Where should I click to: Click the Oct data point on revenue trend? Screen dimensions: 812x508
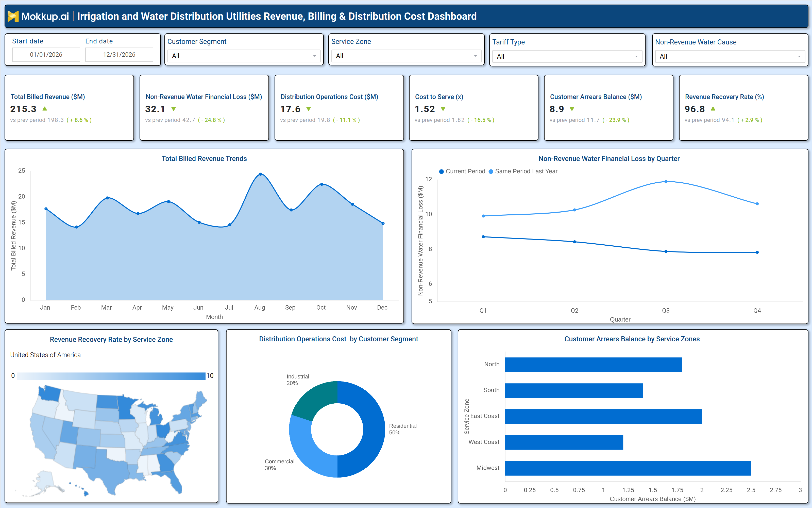(322, 184)
